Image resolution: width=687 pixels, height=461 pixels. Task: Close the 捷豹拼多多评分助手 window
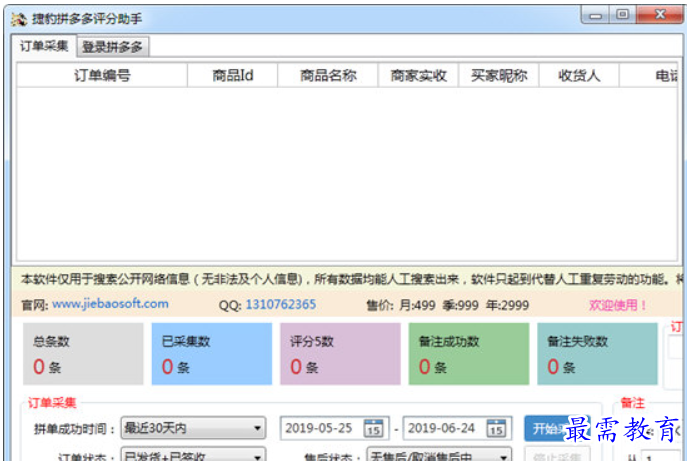coord(660,14)
